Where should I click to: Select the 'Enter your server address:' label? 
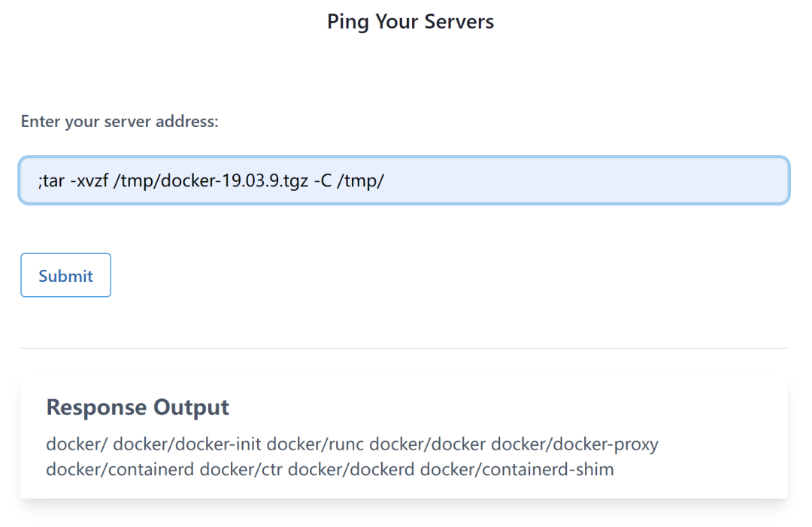[x=120, y=121]
